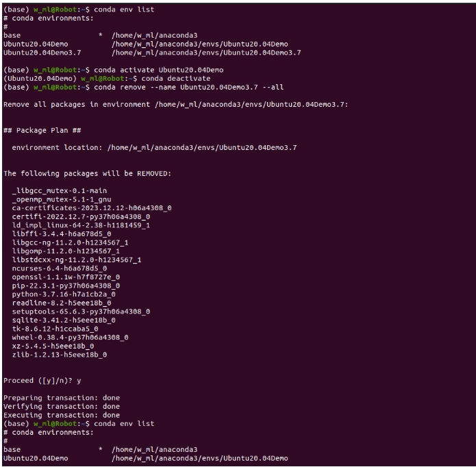Click the "Proceed ([y]/n)? y" prompt
The image size is (476, 467).
[41, 380]
